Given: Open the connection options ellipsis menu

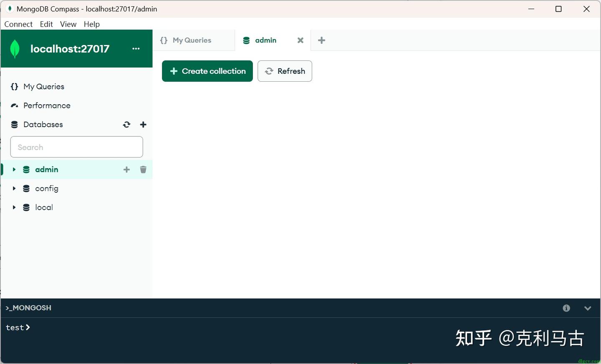Looking at the screenshot, I should 136,48.
